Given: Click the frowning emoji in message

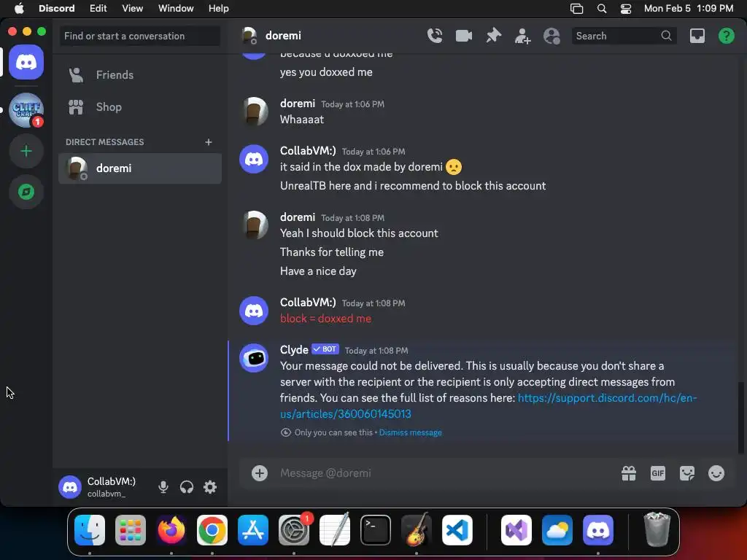Looking at the screenshot, I should click(454, 167).
